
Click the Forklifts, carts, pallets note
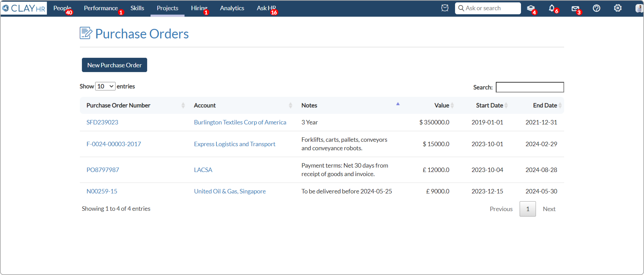[x=344, y=144]
